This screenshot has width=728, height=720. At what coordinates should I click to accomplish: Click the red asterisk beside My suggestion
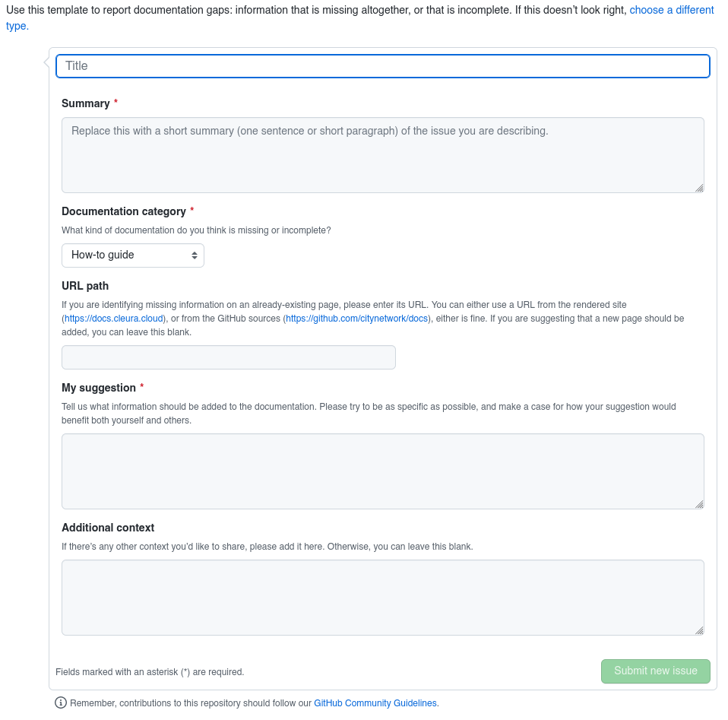[141, 386]
